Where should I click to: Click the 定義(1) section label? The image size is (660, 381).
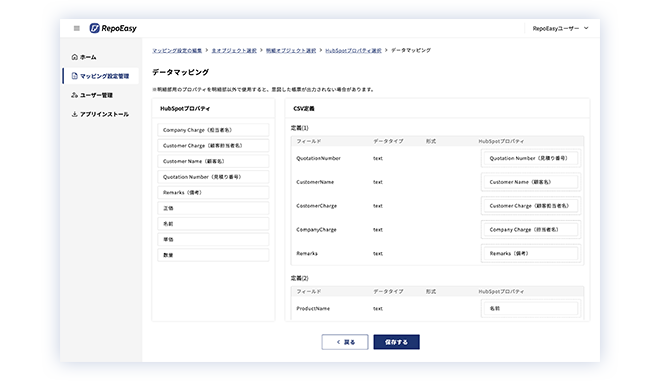click(x=300, y=128)
